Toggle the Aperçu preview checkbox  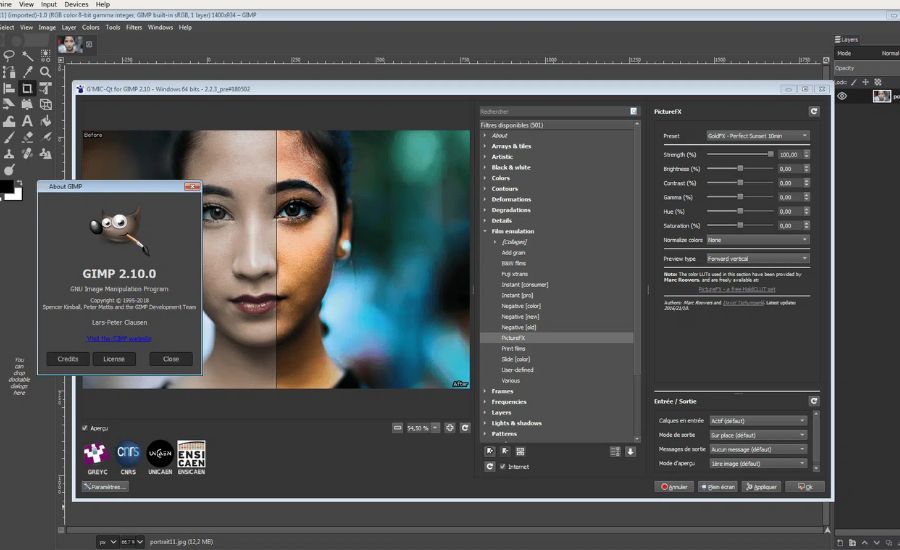pos(86,428)
